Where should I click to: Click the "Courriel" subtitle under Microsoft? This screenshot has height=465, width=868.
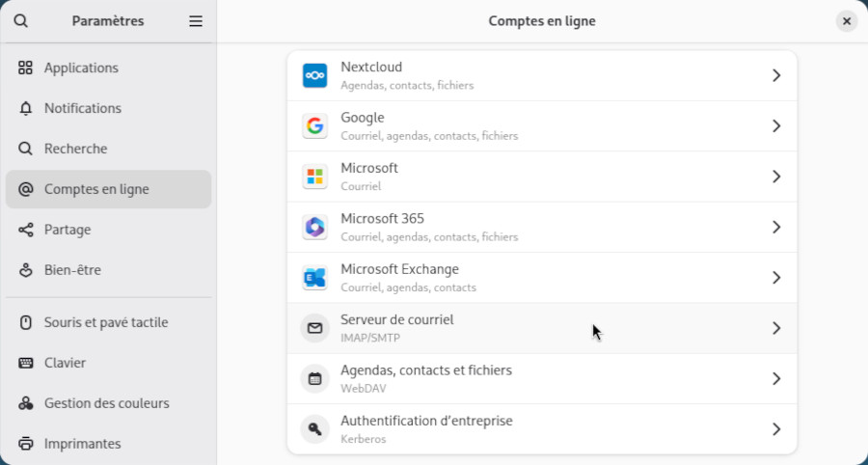pyautogui.click(x=361, y=186)
